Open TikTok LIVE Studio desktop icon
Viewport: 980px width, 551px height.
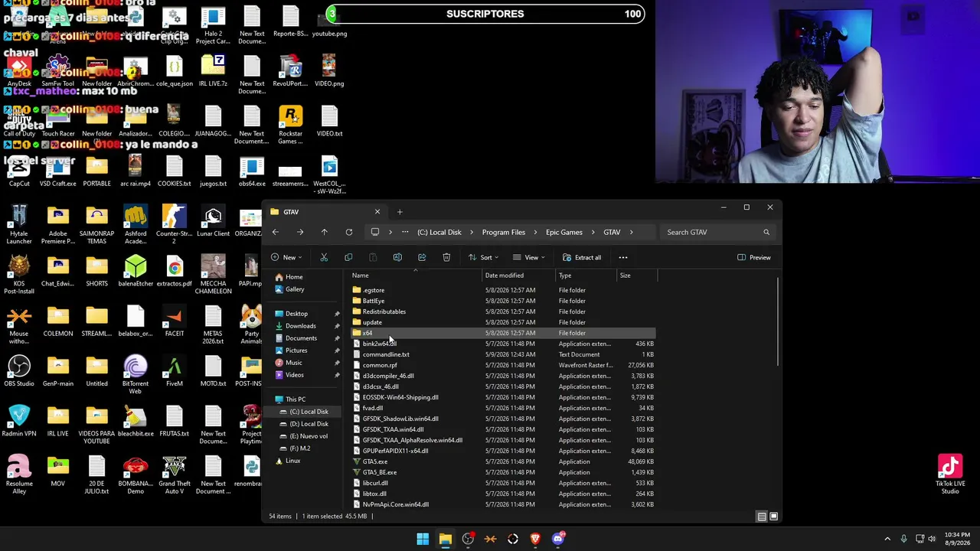coord(950,474)
